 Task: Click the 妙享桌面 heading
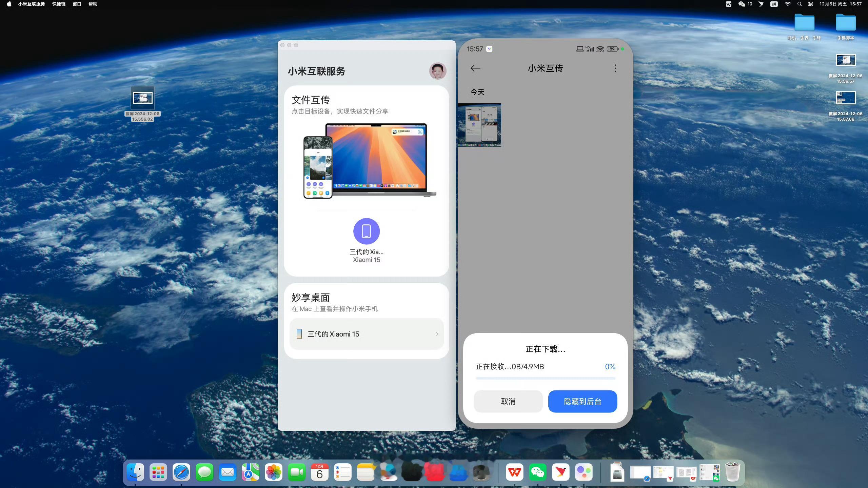311,298
